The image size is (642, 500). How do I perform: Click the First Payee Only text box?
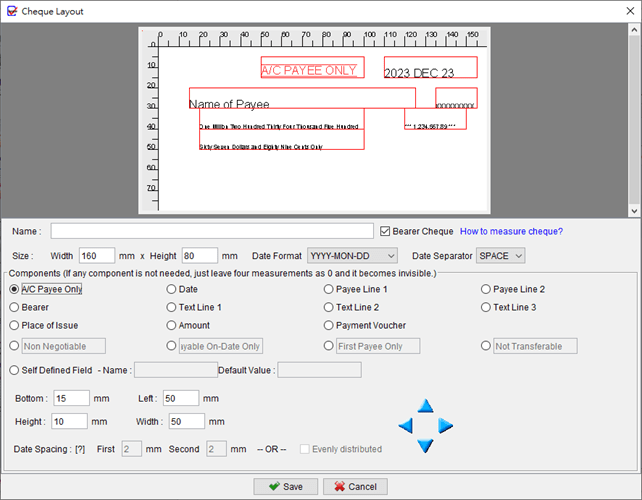tap(378, 346)
